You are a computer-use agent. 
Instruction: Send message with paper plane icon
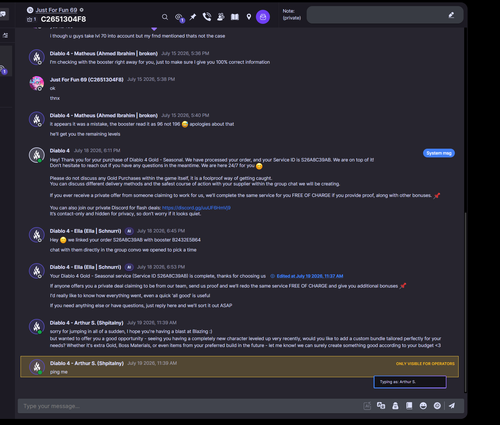pos(452,406)
